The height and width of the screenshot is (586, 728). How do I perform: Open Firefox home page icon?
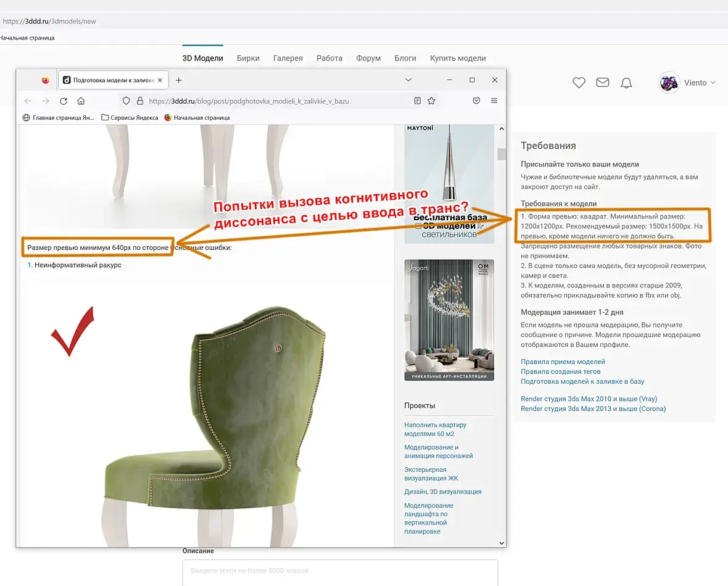(x=81, y=101)
